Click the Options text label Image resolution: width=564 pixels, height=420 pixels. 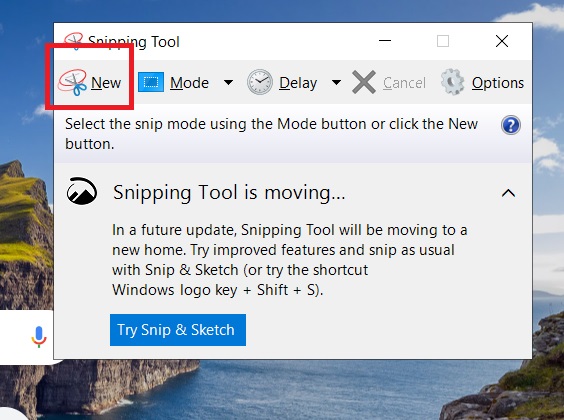(x=498, y=83)
